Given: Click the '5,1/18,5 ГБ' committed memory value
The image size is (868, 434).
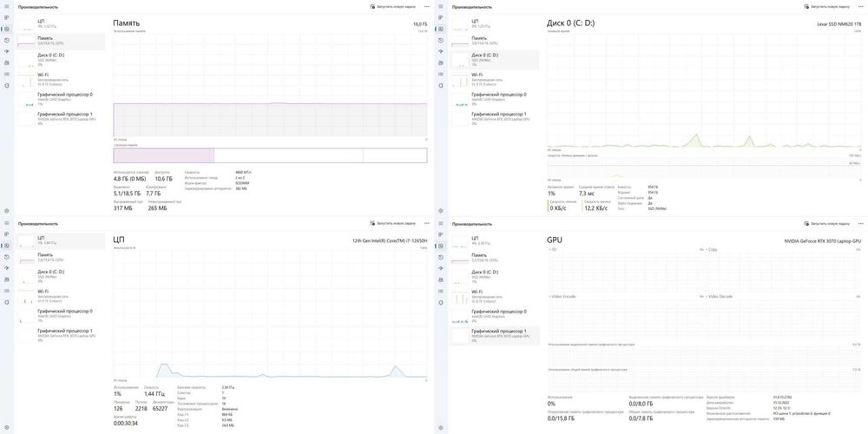Looking at the screenshot, I should [127, 194].
